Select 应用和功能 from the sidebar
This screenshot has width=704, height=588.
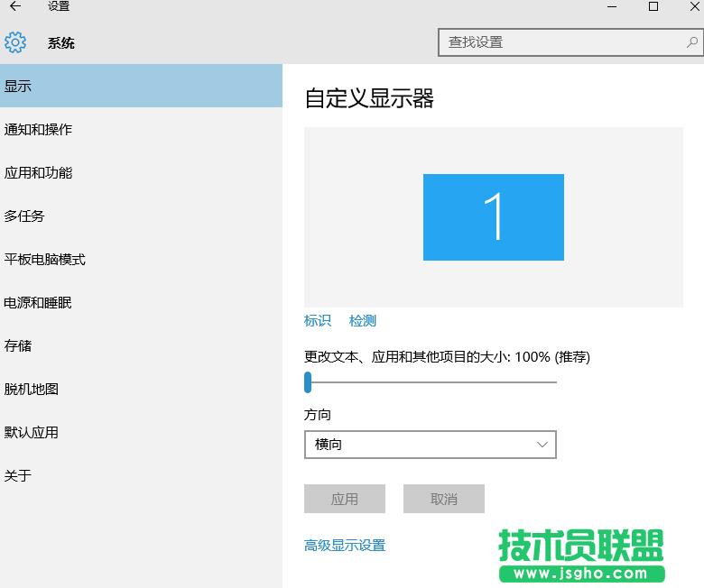click(x=38, y=173)
